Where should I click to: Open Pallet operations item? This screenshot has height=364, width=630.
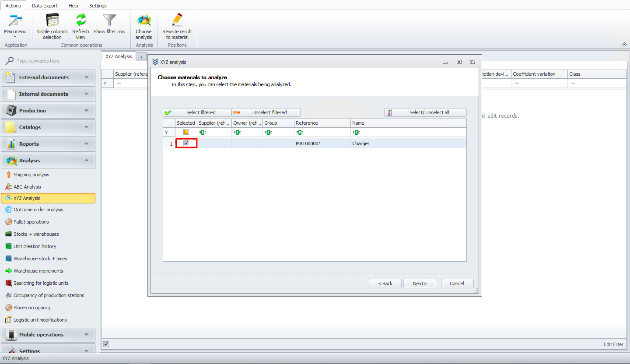[31, 222]
